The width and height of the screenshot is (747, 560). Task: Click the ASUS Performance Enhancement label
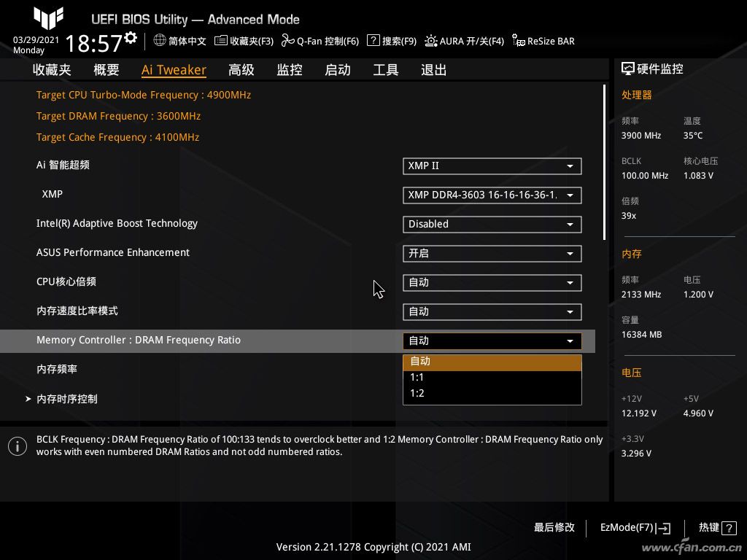[x=113, y=252]
